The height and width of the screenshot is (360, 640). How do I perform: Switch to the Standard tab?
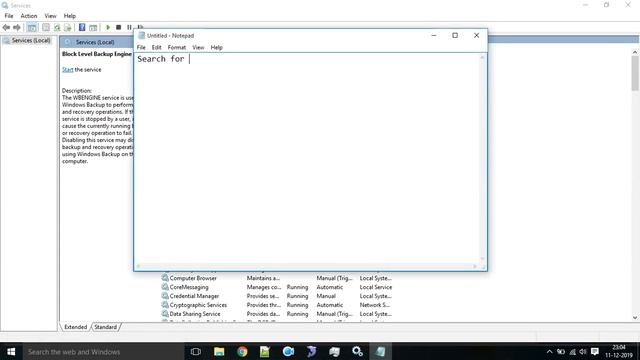tap(105, 327)
